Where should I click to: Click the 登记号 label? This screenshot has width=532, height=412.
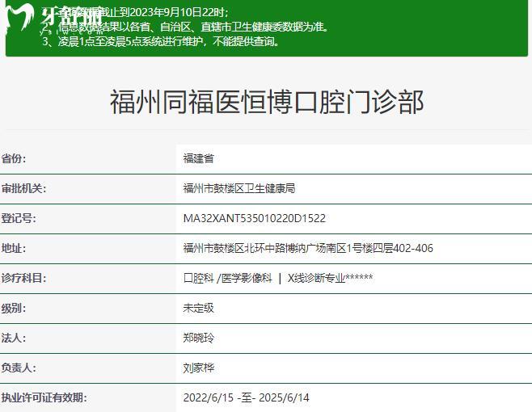(x=19, y=218)
